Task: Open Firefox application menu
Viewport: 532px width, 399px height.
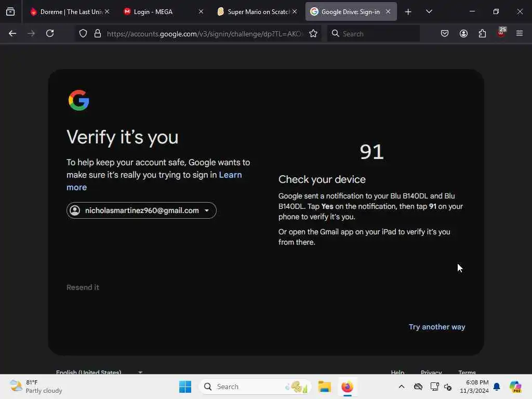Action: click(520, 33)
